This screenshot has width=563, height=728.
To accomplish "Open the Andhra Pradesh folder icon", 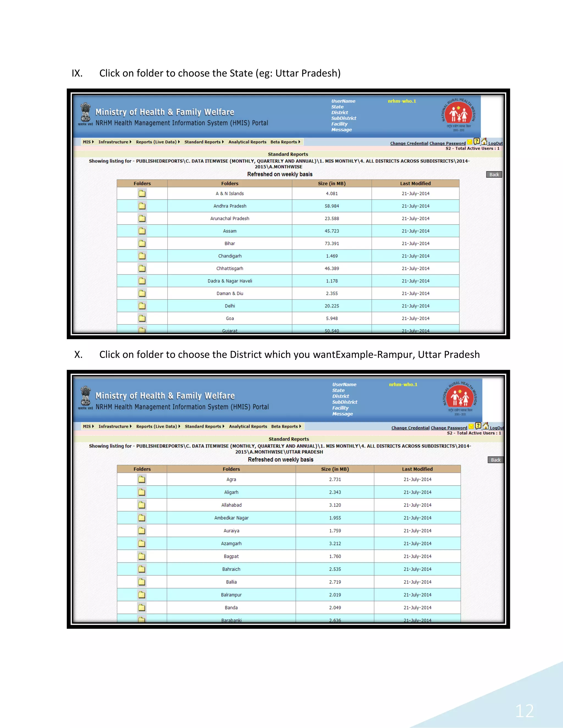I will point(142,206).
